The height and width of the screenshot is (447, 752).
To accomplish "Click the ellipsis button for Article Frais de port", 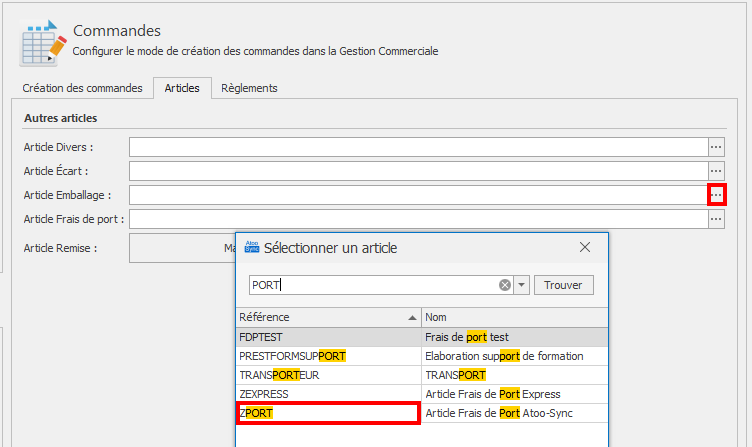I will (x=716, y=219).
